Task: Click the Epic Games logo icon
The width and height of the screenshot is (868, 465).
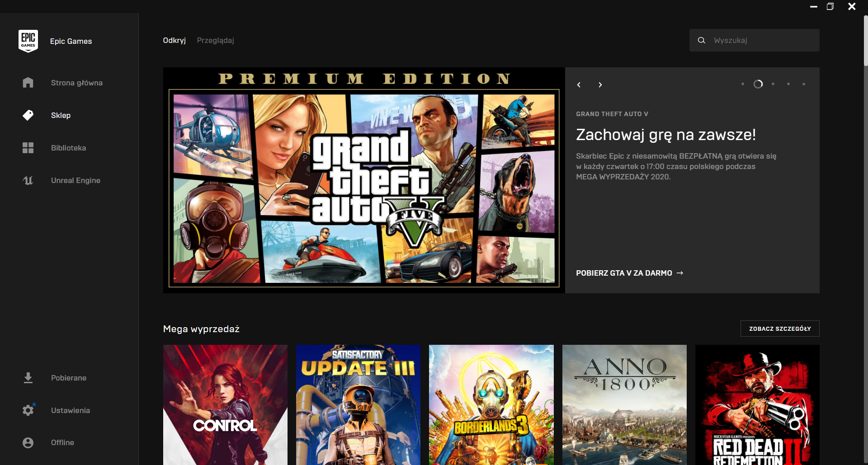Action: [x=28, y=41]
